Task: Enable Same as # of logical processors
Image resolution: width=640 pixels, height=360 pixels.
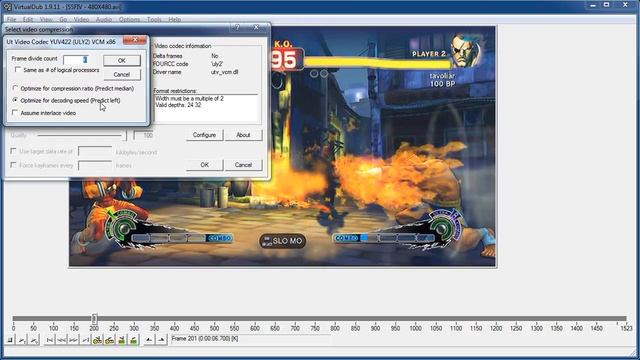Action: pos(18,70)
